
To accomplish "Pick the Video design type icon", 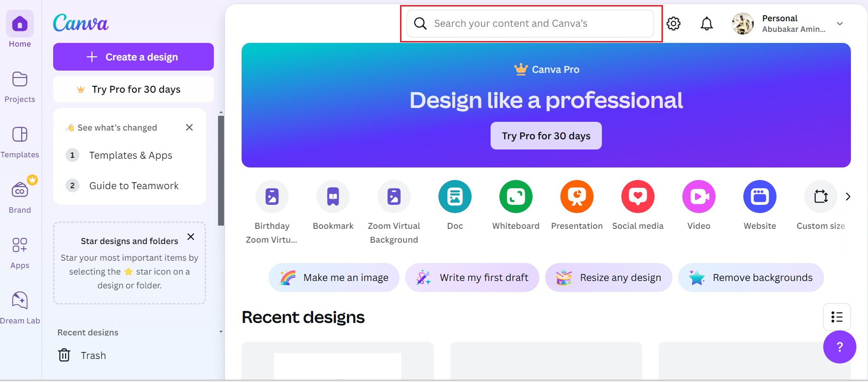I will pos(698,197).
